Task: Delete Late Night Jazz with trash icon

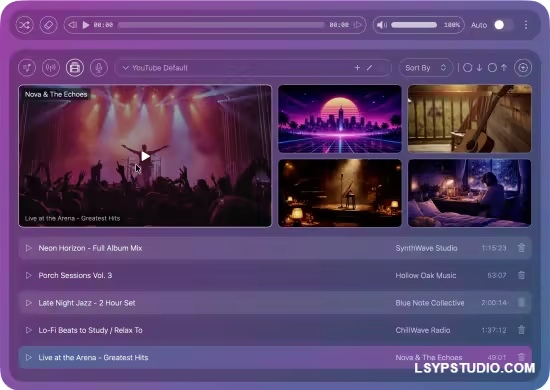Action: click(x=521, y=302)
